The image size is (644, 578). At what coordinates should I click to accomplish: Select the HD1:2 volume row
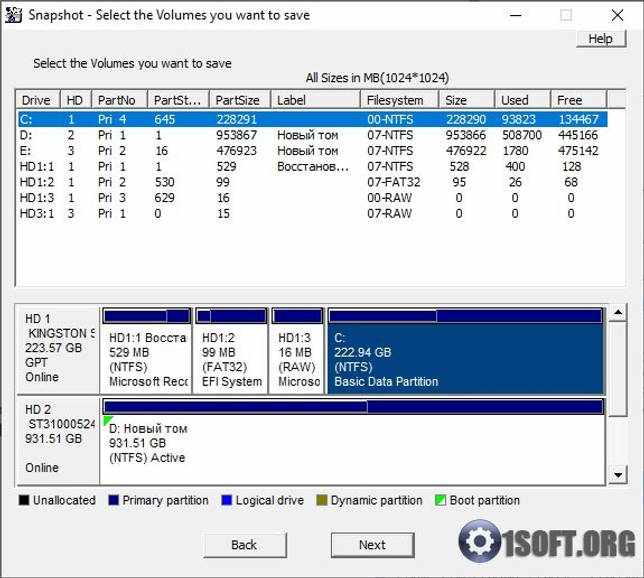point(313,182)
